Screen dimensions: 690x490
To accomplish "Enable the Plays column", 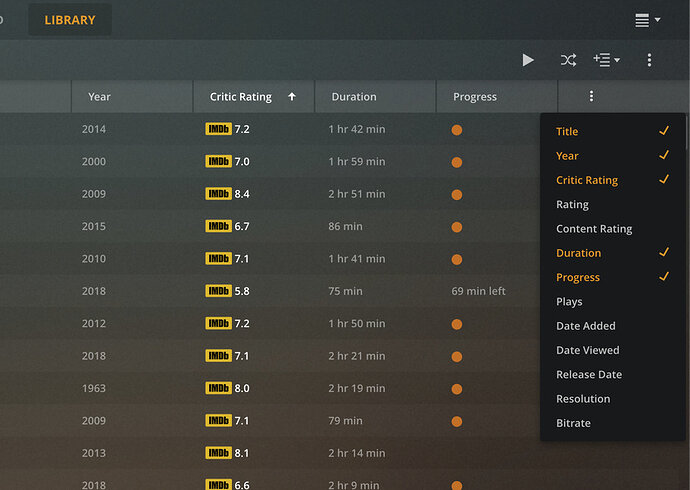I will [613, 302].
